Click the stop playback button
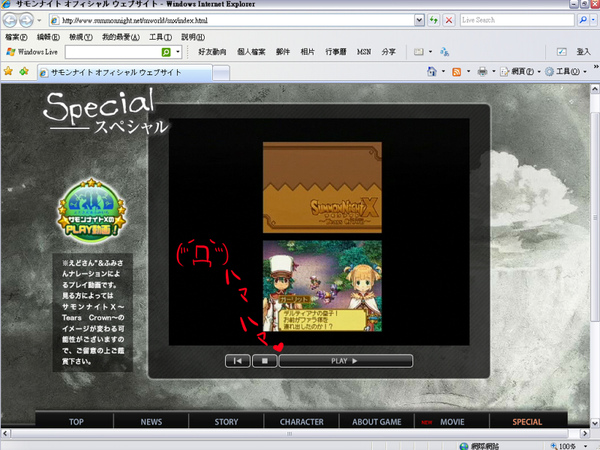 click(x=264, y=361)
